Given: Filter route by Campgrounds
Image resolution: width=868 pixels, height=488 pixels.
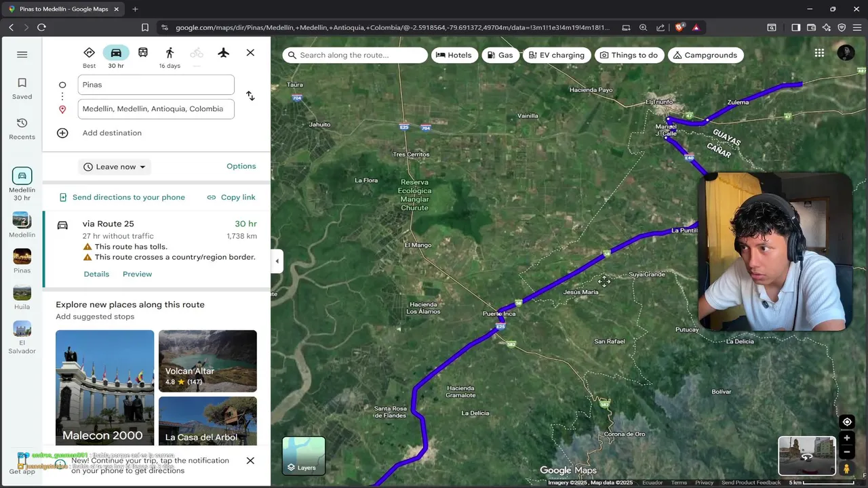Looking at the screenshot, I should point(706,55).
